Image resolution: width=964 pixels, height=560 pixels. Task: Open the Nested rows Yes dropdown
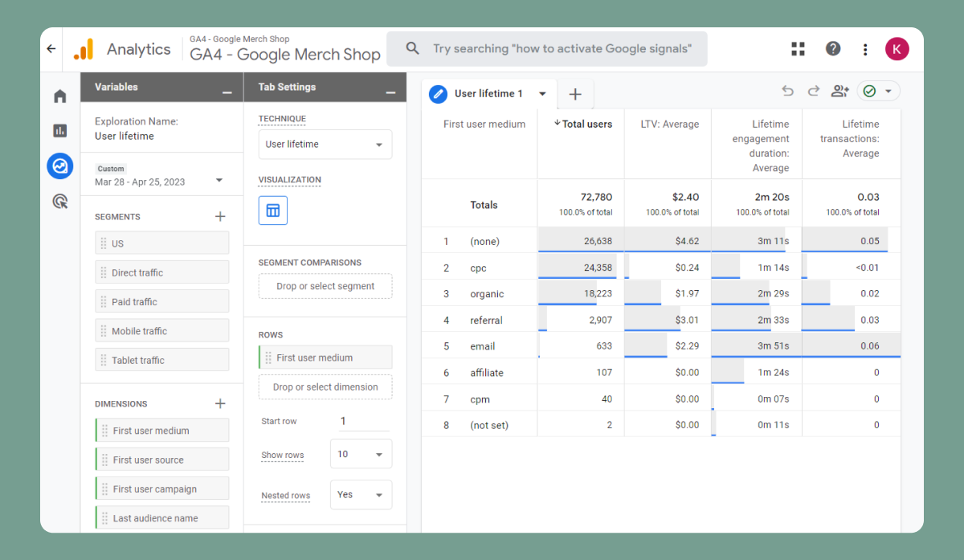[361, 495]
